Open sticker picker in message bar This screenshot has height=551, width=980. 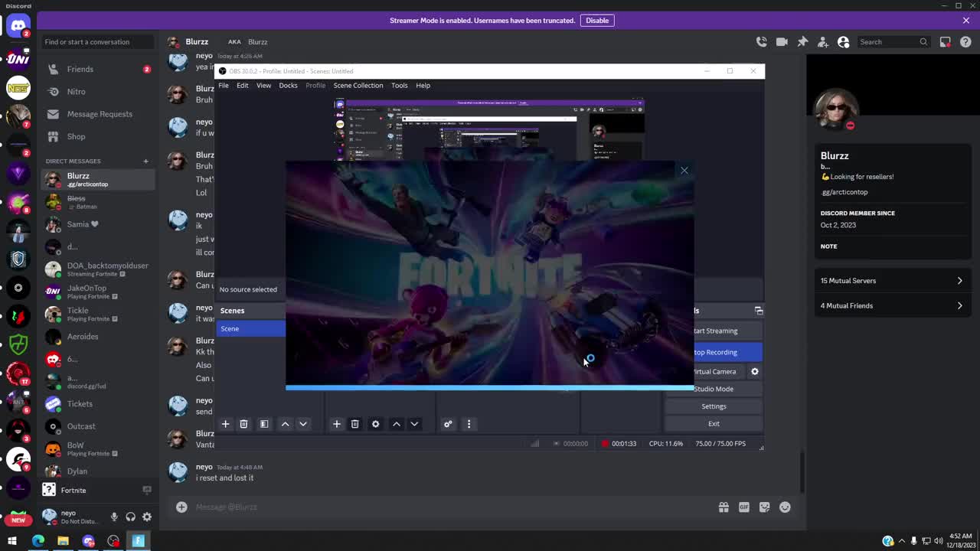coord(764,507)
